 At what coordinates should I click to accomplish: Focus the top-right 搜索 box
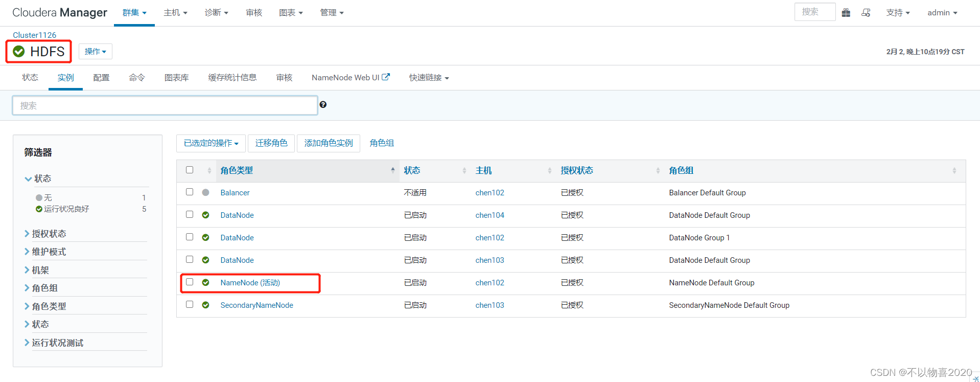[815, 12]
